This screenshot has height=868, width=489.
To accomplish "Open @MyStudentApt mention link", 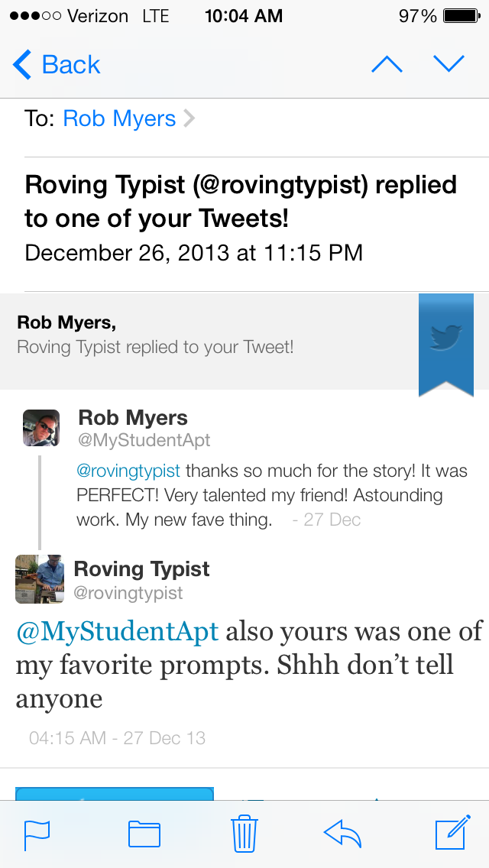I will click(x=118, y=632).
